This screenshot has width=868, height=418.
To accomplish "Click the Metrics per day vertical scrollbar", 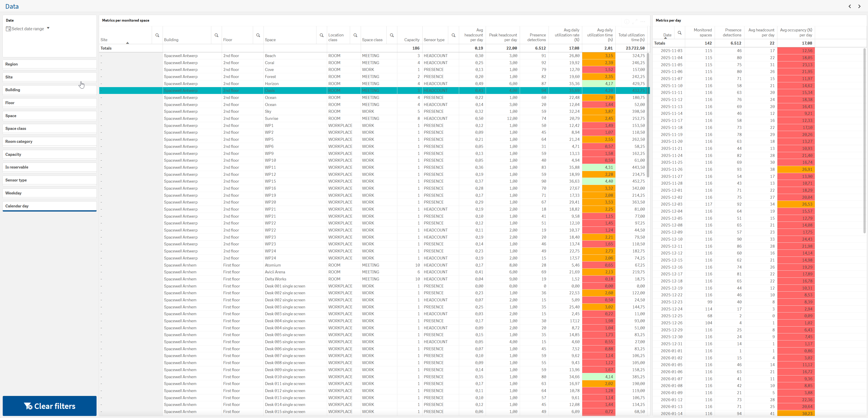I will (x=864, y=141).
